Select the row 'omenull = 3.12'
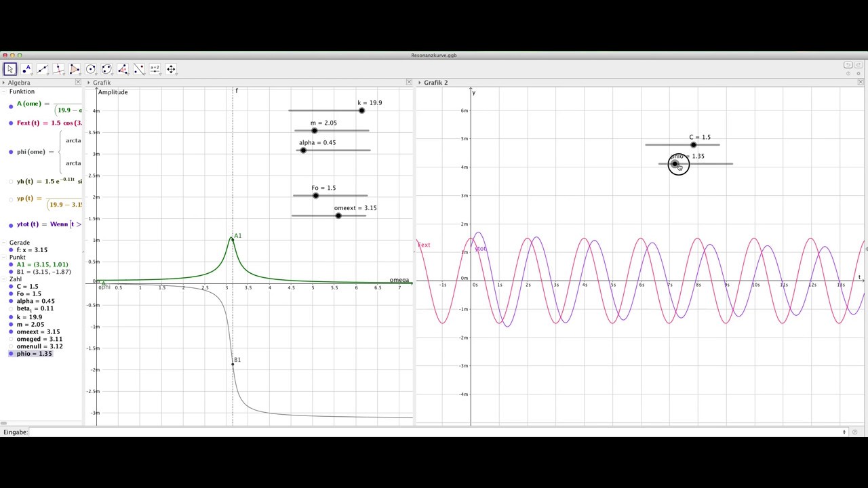Viewport: 868px width, 488px height. (40, 346)
